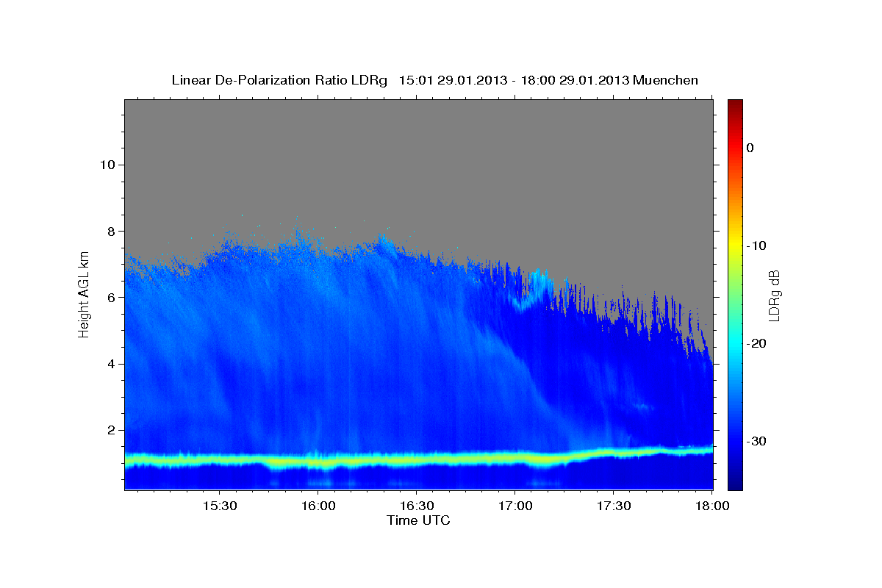This screenshot has width=882, height=588.
Task: Click the bright yellow-green band near 1 km at 16:00
Action: pyautogui.click(x=318, y=463)
